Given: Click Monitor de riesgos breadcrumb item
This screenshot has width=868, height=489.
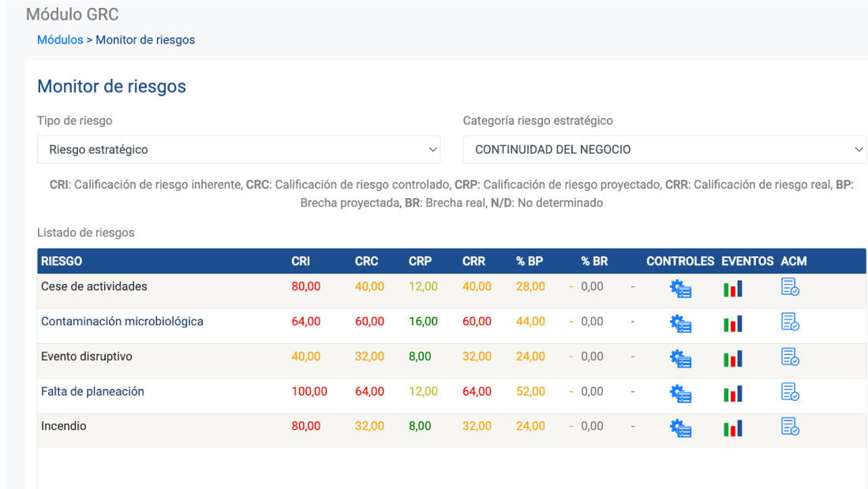Looking at the screenshot, I should pos(145,39).
